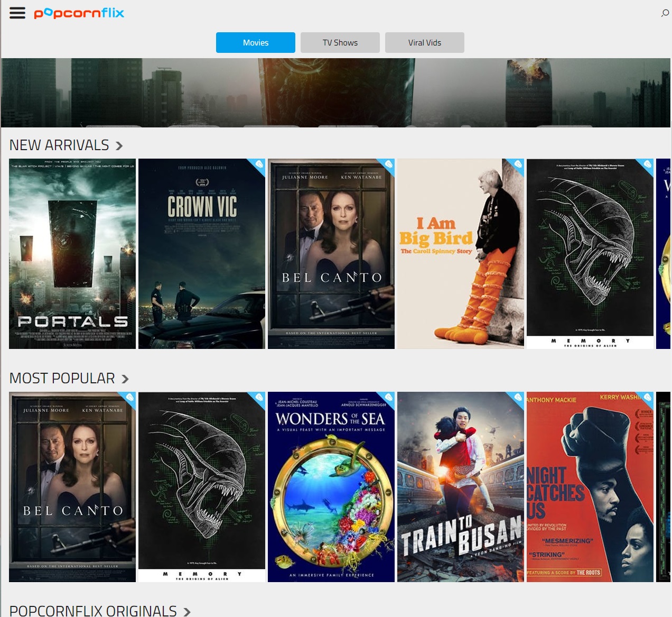
Task: Click the search magnifier icon
Action: pos(665,13)
